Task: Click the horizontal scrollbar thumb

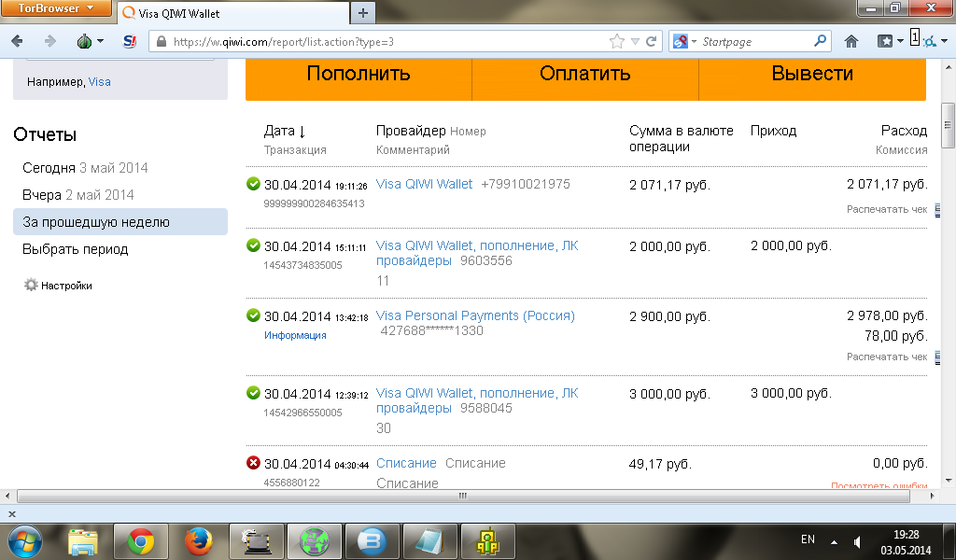Action: click(x=463, y=496)
